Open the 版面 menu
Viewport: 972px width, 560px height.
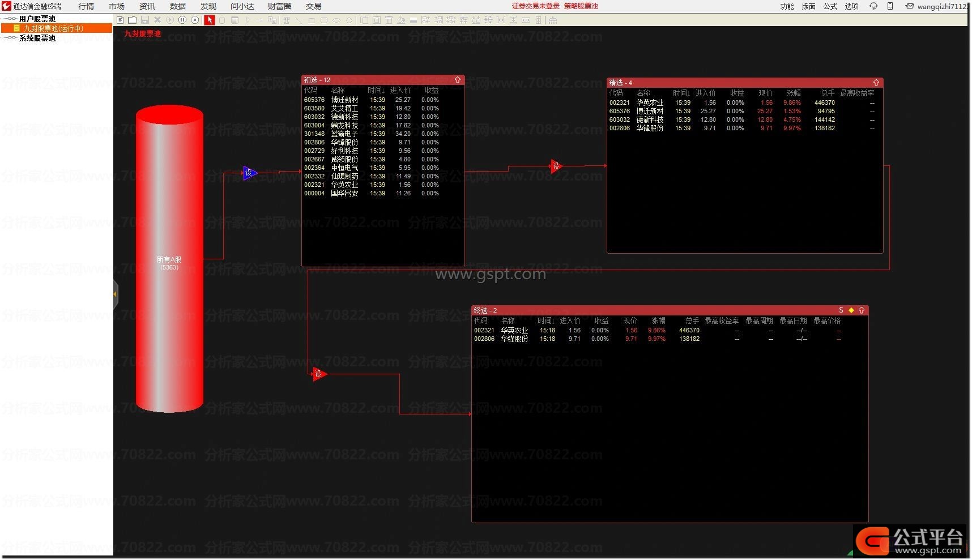click(x=809, y=6)
